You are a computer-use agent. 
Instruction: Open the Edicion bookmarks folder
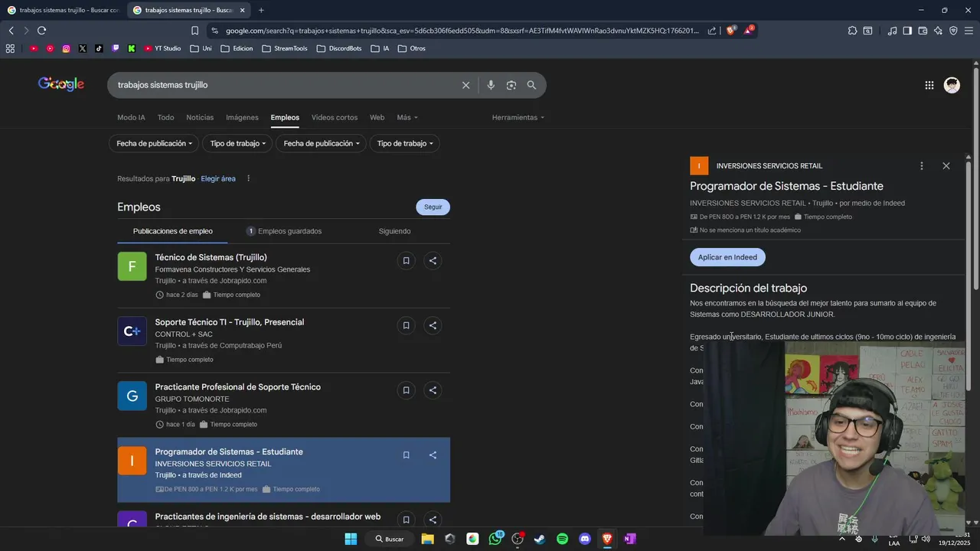pos(237,48)
